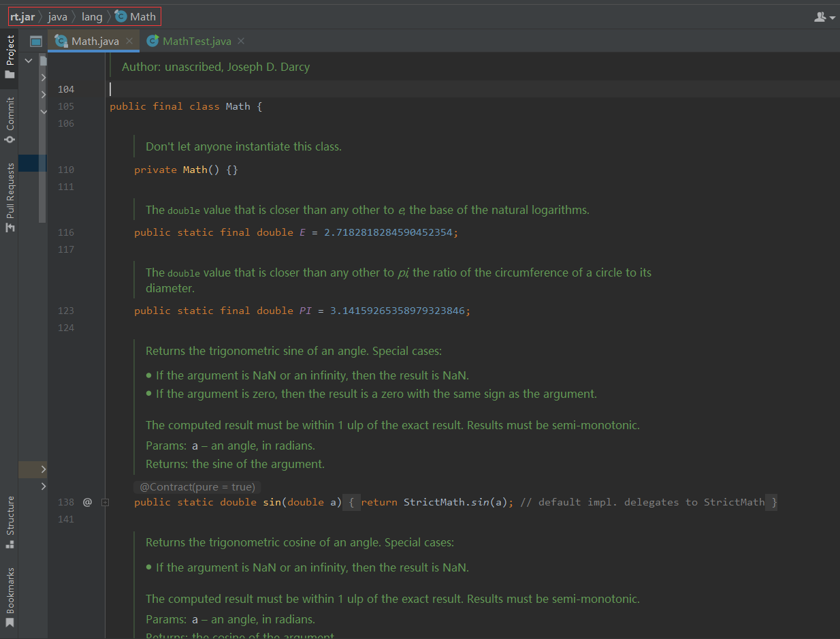Viewport: 840px width, 639px height.
Task: Click "Don't let anyone instantiate this class." comment
Action: tap(244, 146)
